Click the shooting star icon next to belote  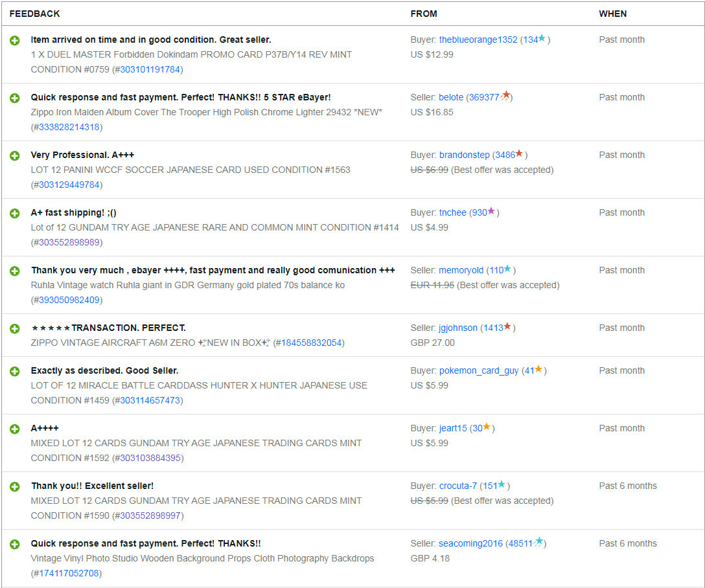click(x=505, y=96)
